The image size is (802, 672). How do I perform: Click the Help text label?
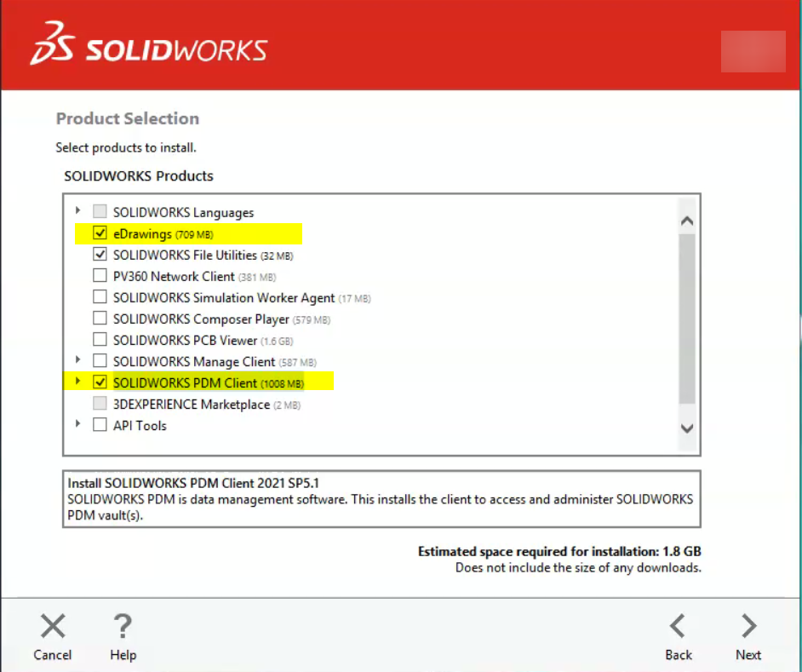point(123,655)
